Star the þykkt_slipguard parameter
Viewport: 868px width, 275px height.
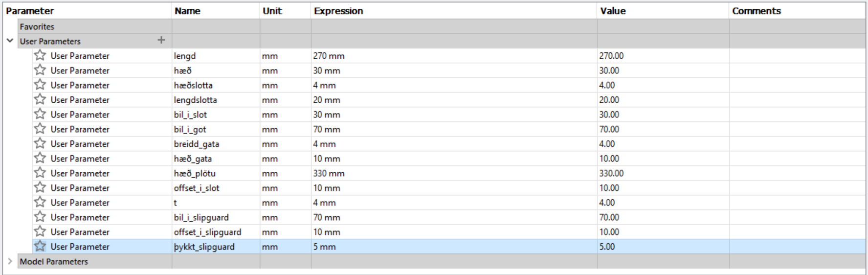(40, 246)
